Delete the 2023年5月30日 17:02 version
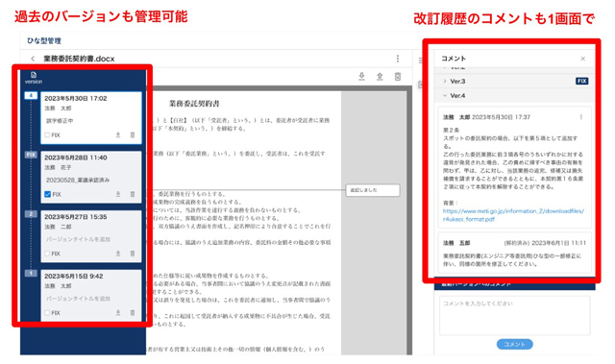Screen dimensions: 615x364 [x=133, y=134]
